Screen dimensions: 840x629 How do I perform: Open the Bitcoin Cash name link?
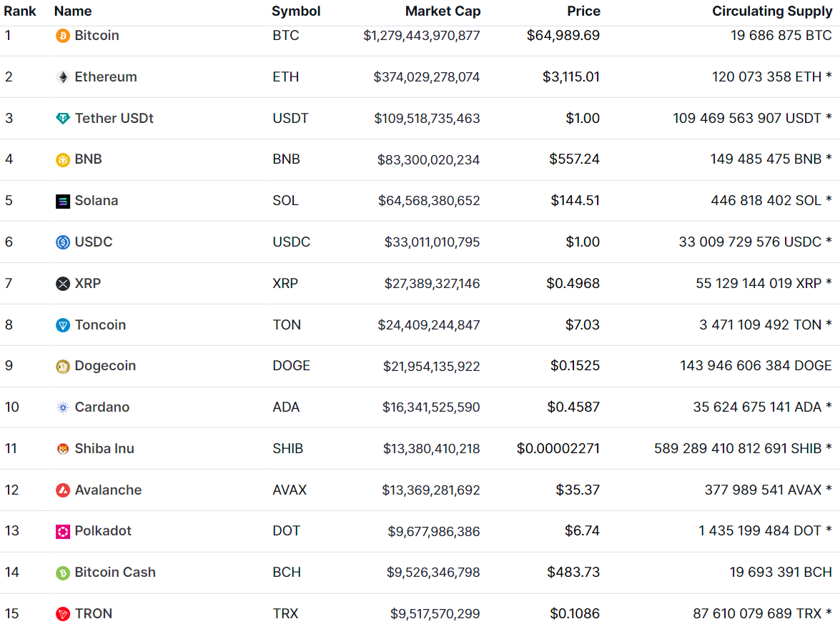click(x=114, y=573)
